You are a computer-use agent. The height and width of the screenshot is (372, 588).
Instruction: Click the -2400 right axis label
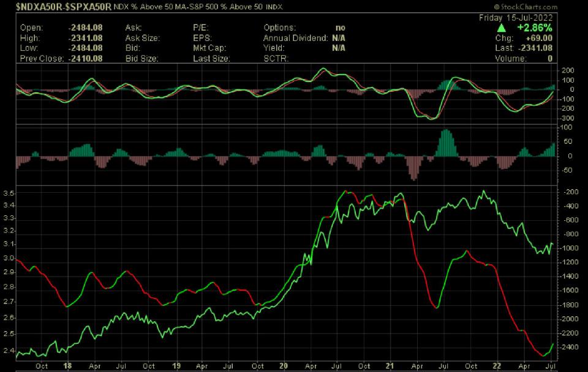coord(570,347)
